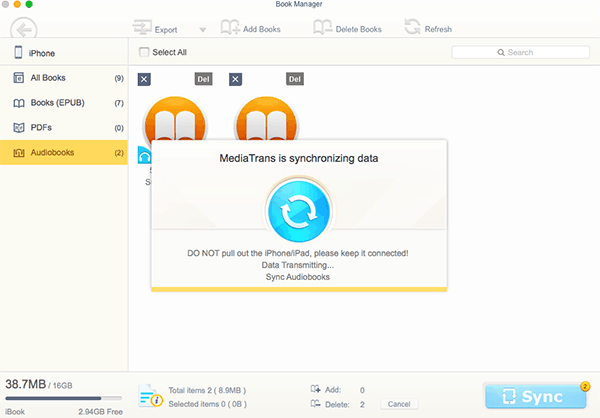Click the Sync notification badge
Viewport: 600px width, 418px height.
pos(585,386)
